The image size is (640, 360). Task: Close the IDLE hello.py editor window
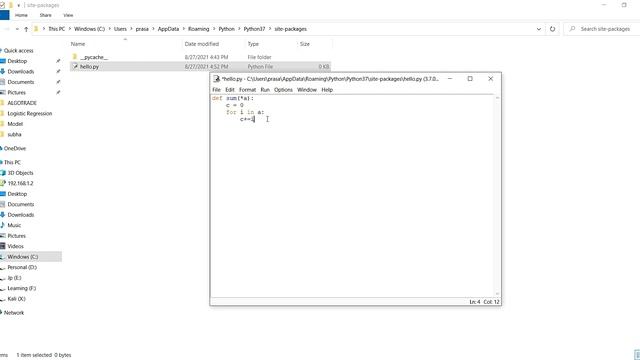coord(491,79)
